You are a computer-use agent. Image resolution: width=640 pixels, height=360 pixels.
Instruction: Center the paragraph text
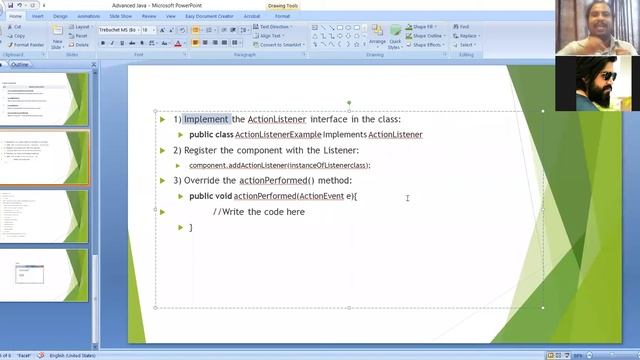coord(205,42)
